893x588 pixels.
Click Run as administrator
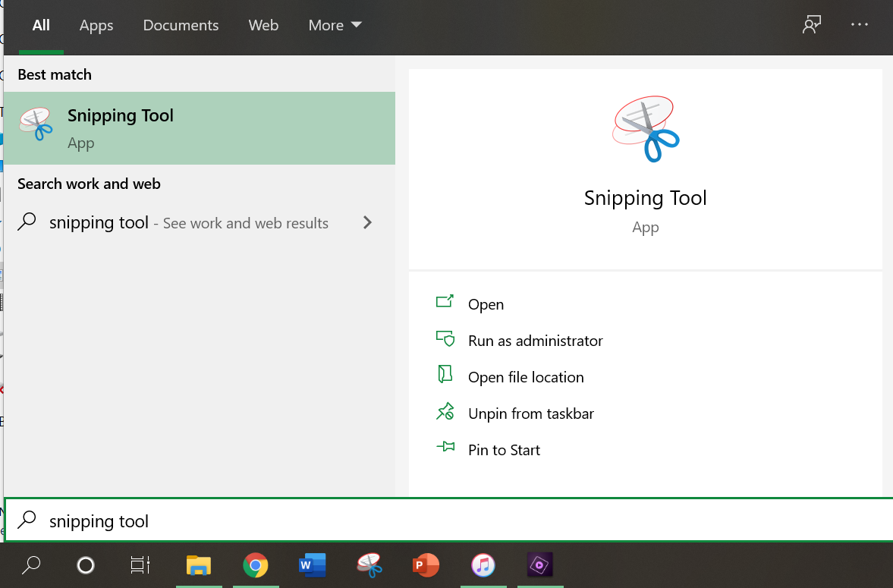(x=535, y=340)
